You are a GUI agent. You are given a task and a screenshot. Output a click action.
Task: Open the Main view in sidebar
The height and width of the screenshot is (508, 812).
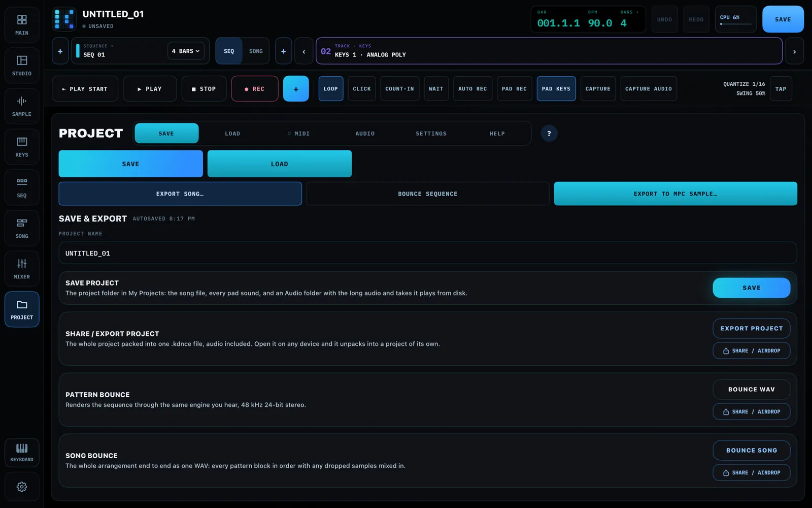pyautogui.click(x=22, y=25)
